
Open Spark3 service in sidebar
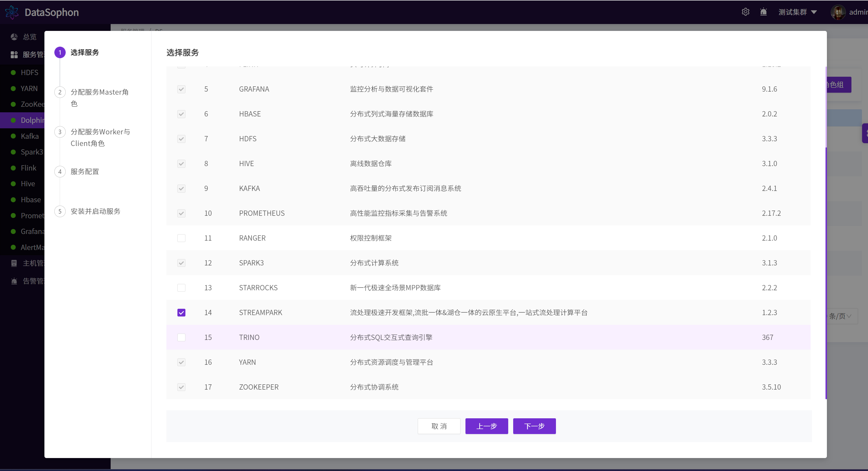tap(32, 152)
